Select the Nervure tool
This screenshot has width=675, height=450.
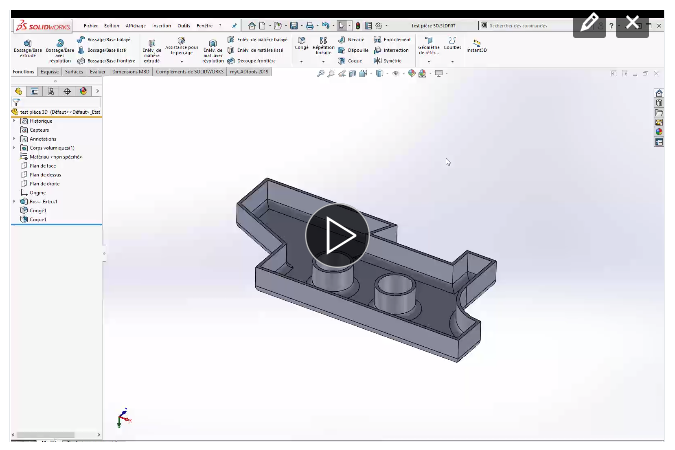[351, 40]
